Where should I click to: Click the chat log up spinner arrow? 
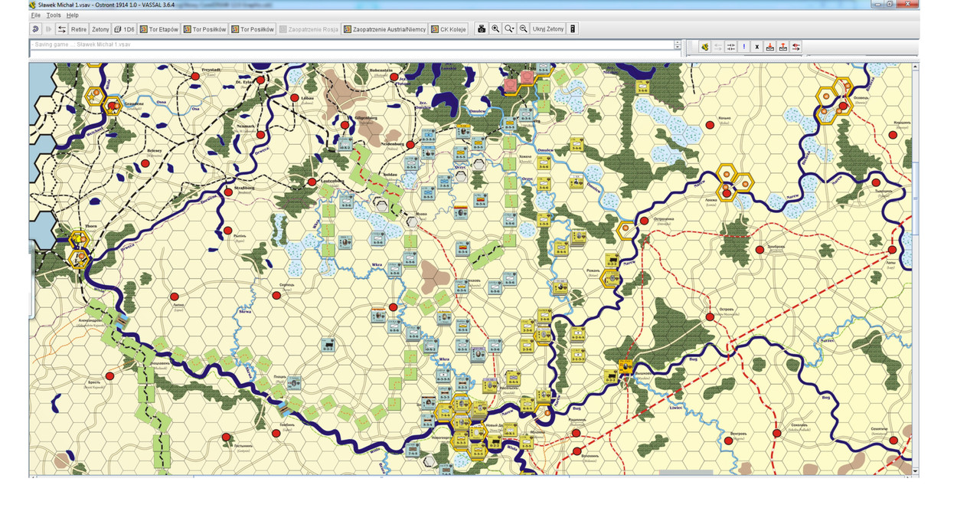click(678, 42)
